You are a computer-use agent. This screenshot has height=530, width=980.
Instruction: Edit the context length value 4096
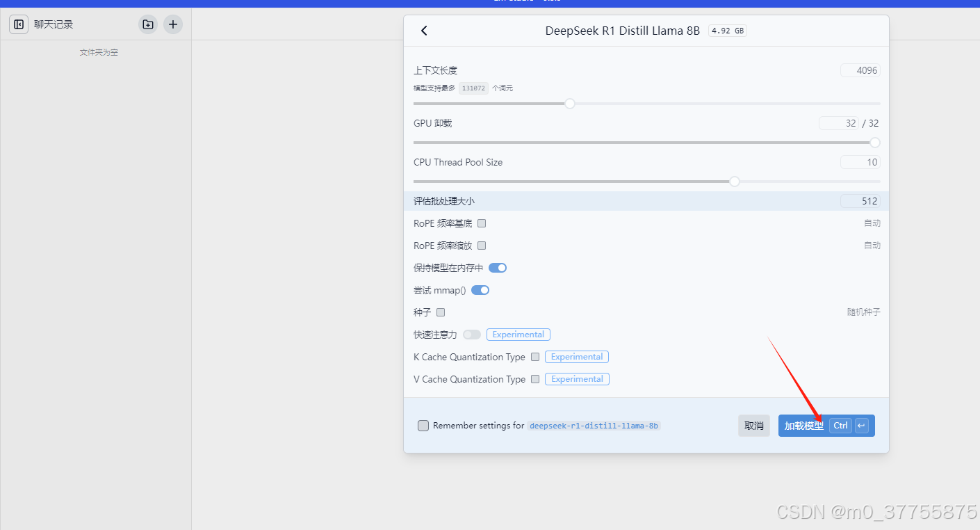[x=860, y=70]
